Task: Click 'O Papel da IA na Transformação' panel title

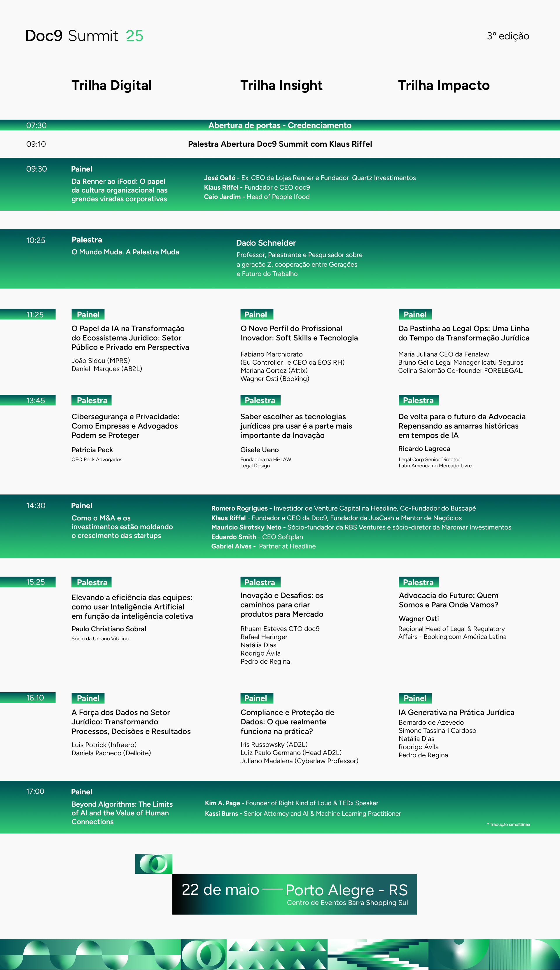Action: coord(130,338)
